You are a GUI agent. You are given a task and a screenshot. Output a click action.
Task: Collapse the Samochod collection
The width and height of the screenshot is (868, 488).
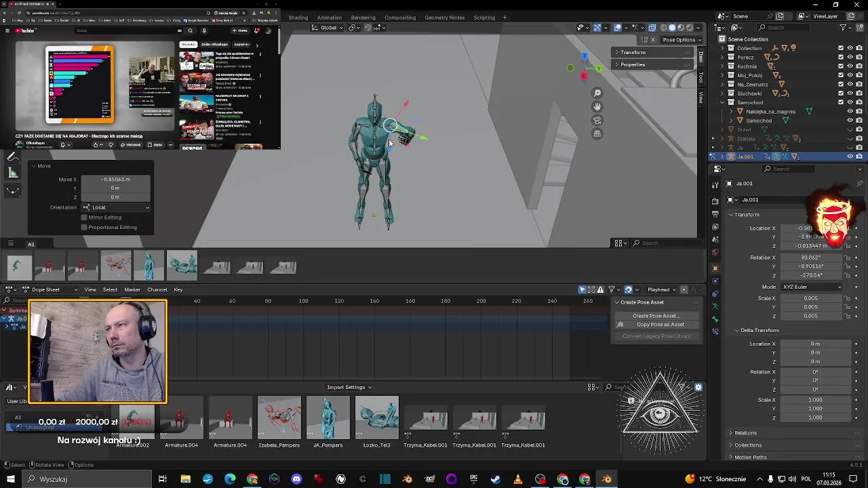click(722, 102)
